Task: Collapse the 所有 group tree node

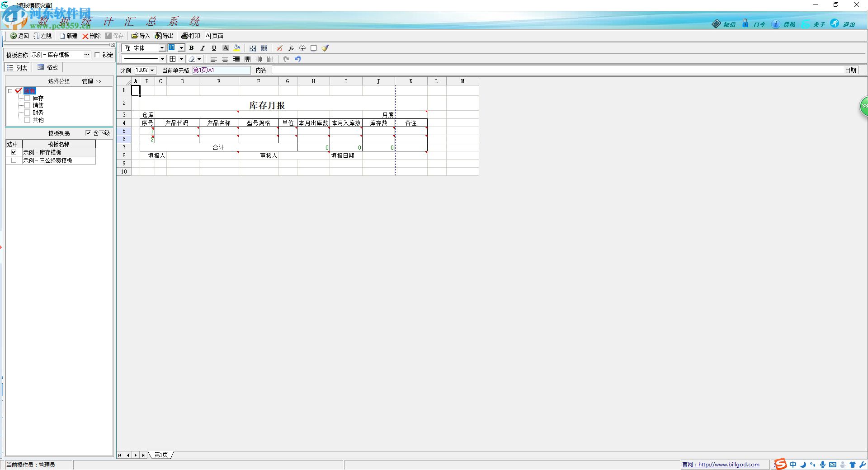Action: point(10,91)
